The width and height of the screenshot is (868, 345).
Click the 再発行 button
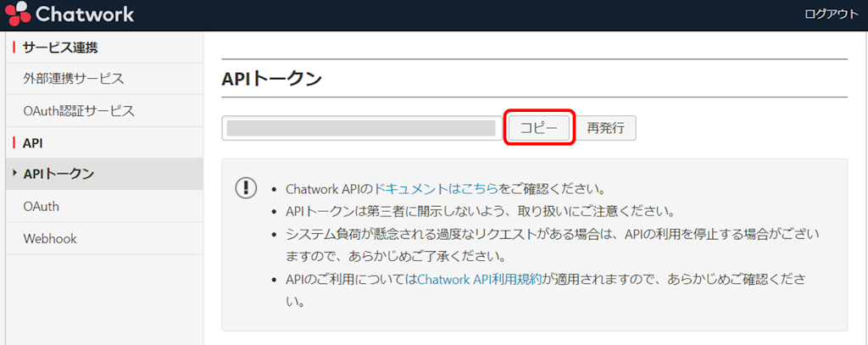605,128
